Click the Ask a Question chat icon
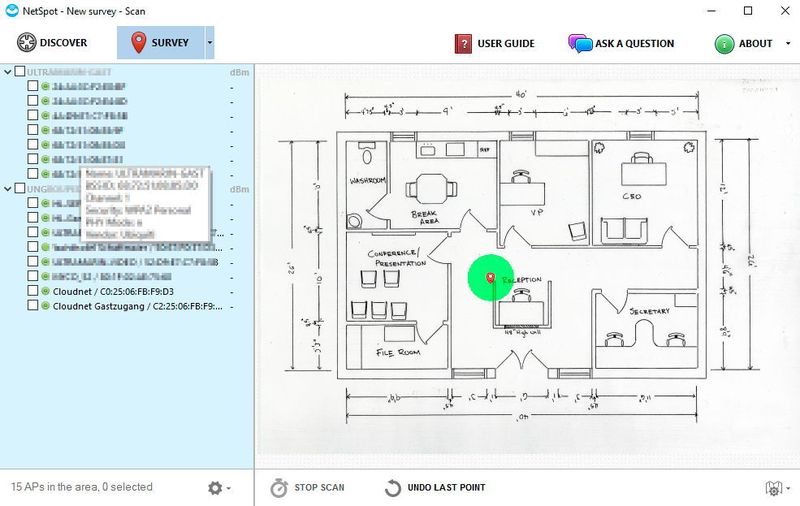Image resolution: width=800 pixels, height=506 pixels. point(580,43)
